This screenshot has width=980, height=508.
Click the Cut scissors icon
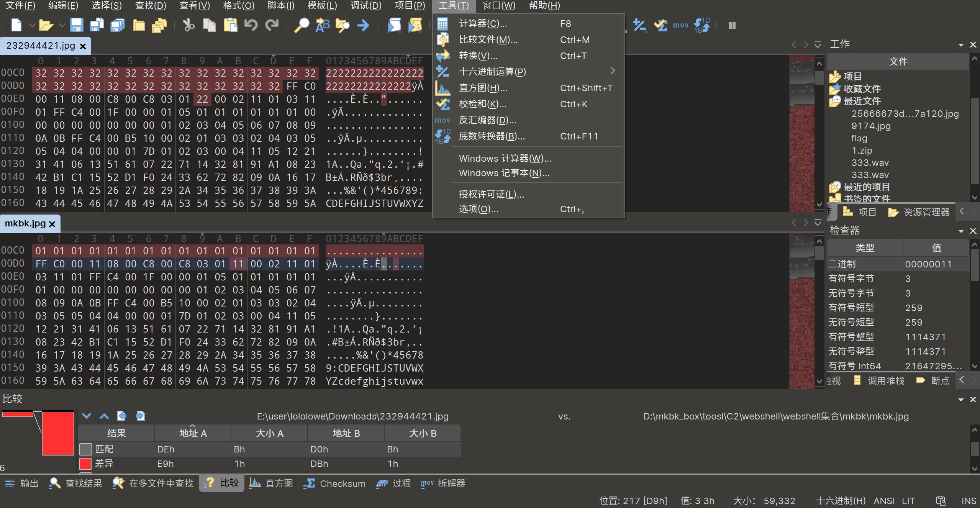tap(188, 25)
